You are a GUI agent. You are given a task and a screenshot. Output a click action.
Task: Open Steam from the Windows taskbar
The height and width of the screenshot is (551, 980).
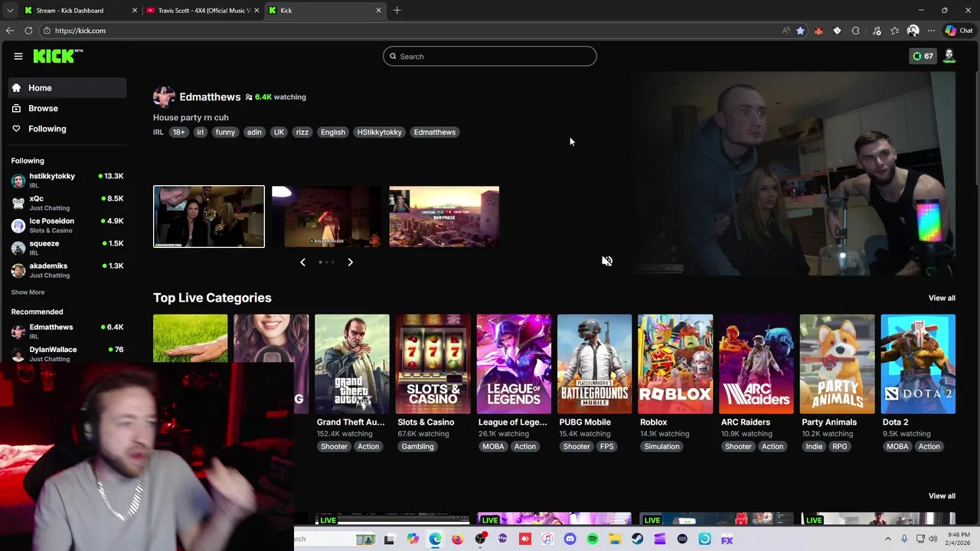tap(637, 539)
